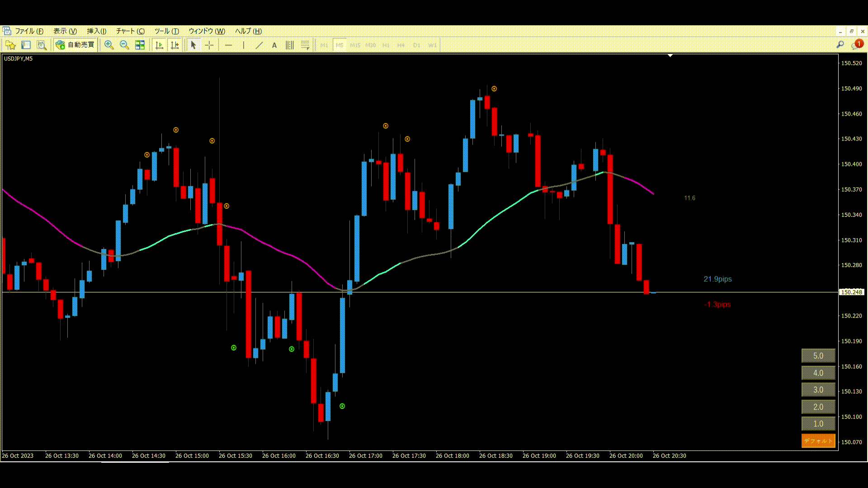The width and height of the screenshot is (868, 488).
Task: Click the 150.248 current price label
Action: pos(851,292)
